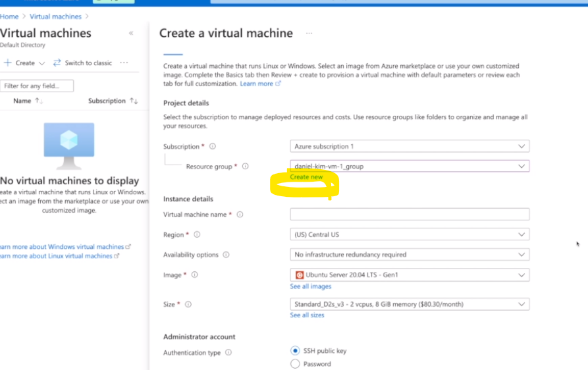Open the Resource group dropdown
Viewport: 588px width, 370px height.
pos(410,166)
